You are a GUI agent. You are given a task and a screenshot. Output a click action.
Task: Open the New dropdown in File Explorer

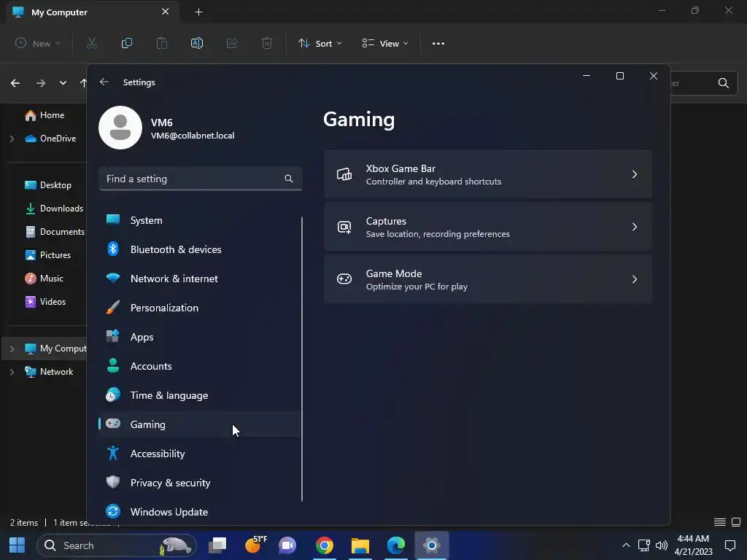tap(38, 43)
